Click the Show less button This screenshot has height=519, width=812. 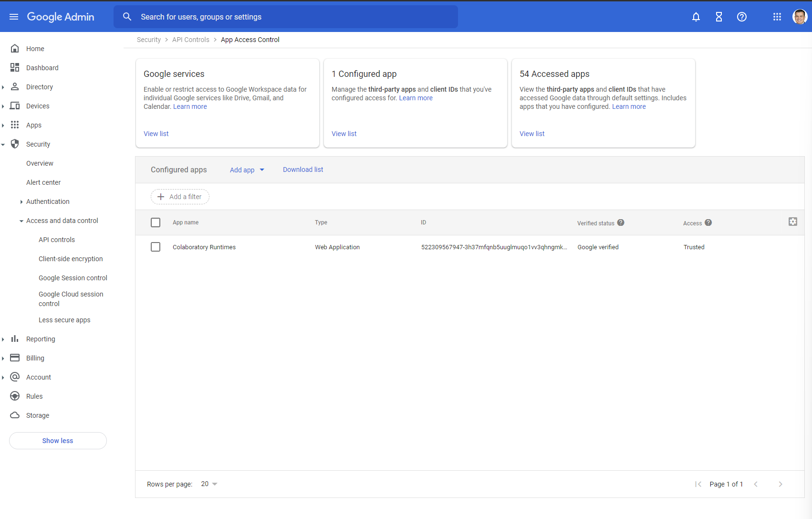[58, 441]
